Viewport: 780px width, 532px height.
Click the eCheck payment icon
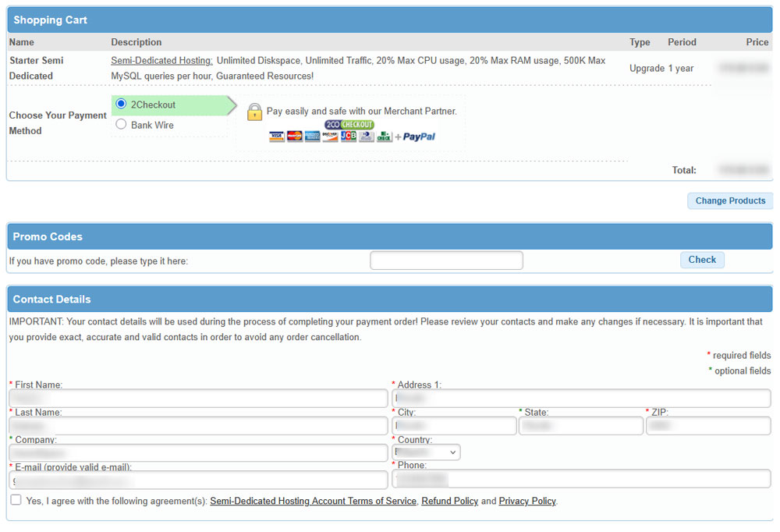(x=384, y=135)
